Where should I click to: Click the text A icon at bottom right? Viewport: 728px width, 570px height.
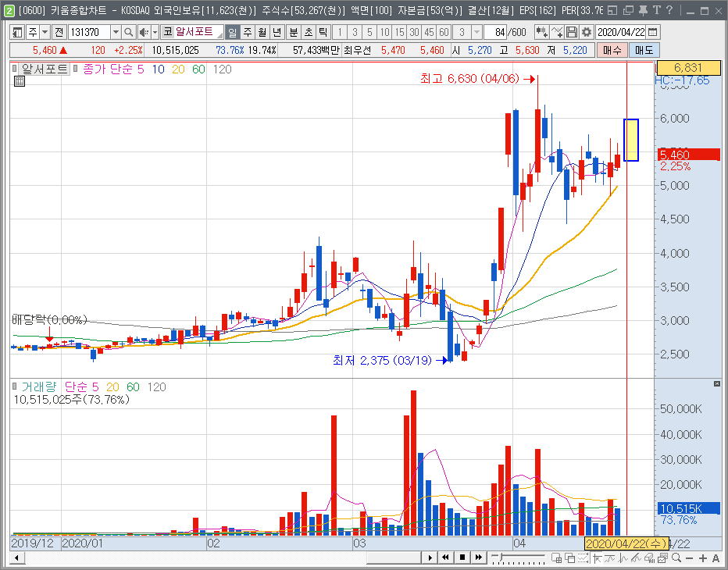click(716, 558)
